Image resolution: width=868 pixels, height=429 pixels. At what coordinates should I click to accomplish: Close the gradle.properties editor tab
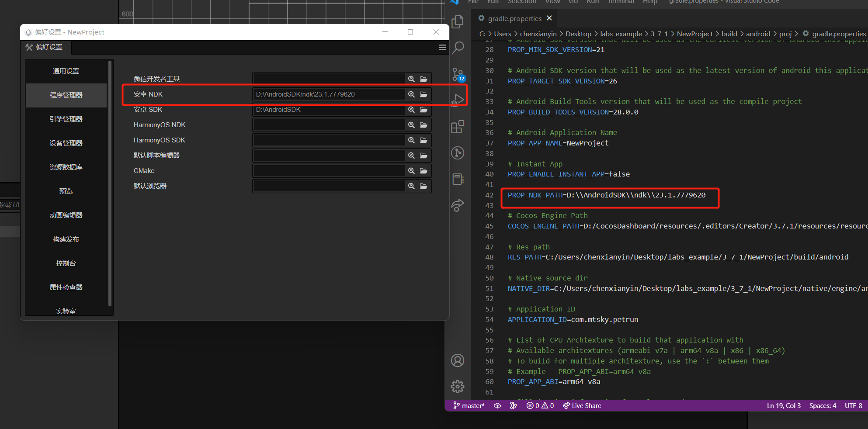click(549, 18)
